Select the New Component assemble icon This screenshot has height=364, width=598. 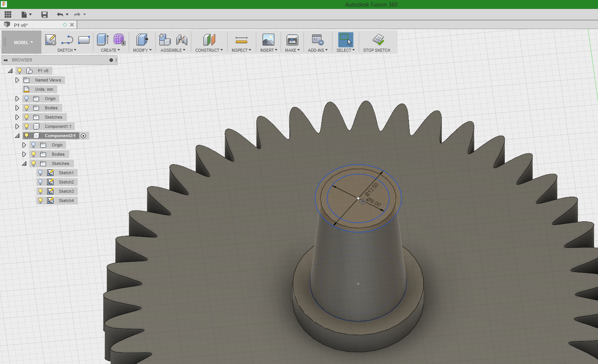[x=165, y=39]
